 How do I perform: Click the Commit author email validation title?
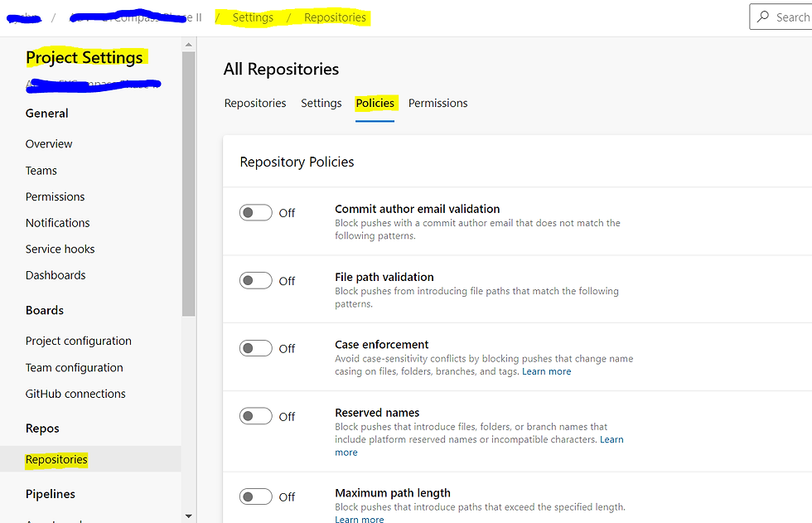[x=418, y=209]
